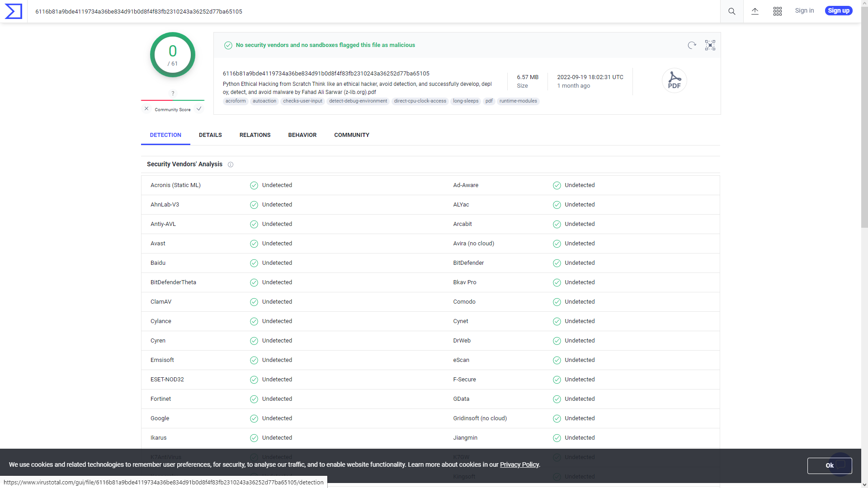
Task: Select the checks-user-input tag
Action: pos(302,101)
